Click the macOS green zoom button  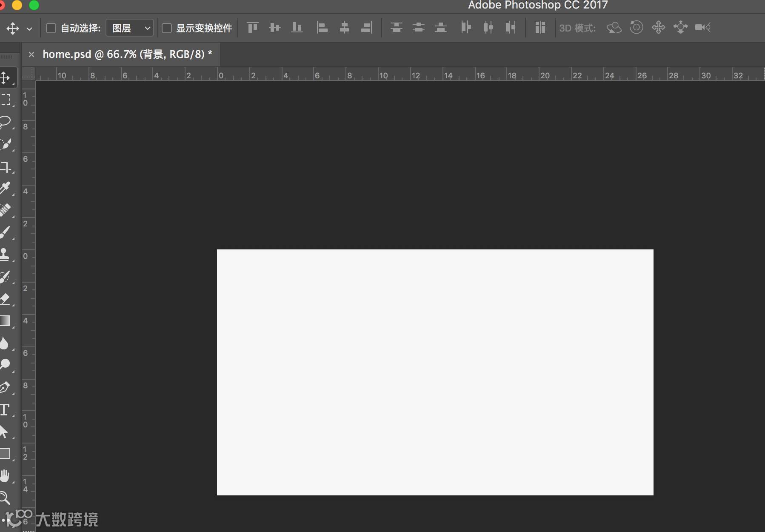point(34,5)
